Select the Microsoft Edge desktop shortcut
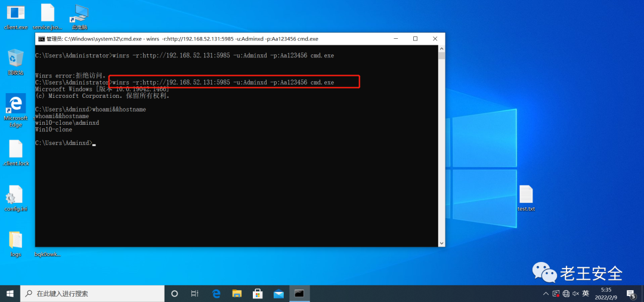 click(16, 110)
